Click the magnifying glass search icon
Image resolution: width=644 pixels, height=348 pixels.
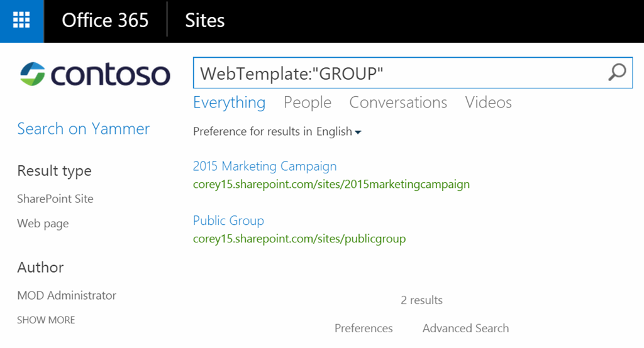tap(617, 73)
